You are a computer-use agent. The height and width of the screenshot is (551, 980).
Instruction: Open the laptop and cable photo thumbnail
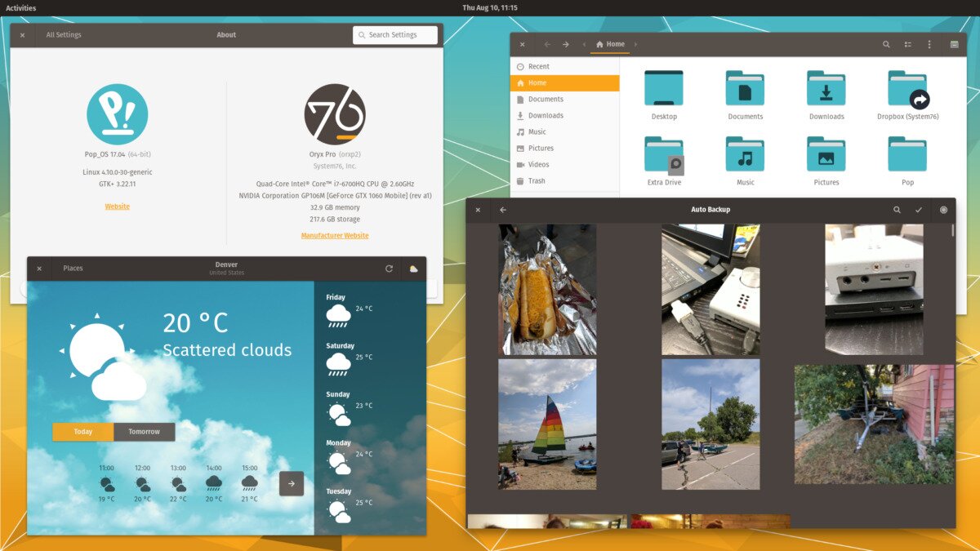click(x=710, y=290)
